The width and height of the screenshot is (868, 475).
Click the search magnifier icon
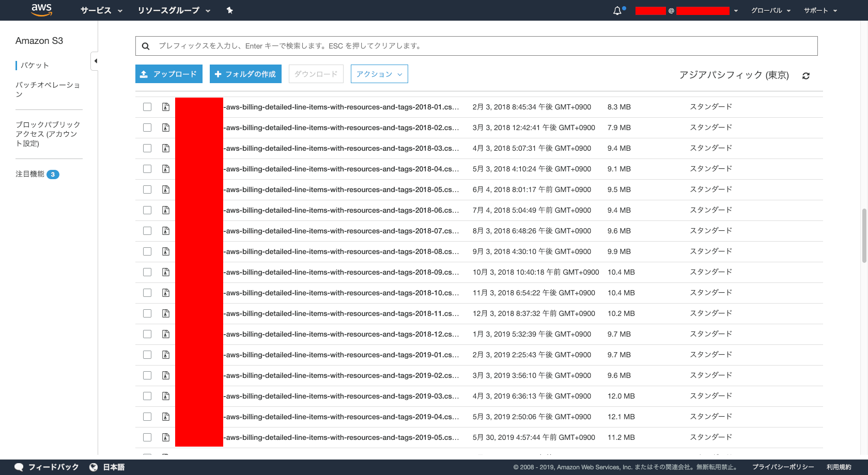pyautogui.click(x=146, y=46)
